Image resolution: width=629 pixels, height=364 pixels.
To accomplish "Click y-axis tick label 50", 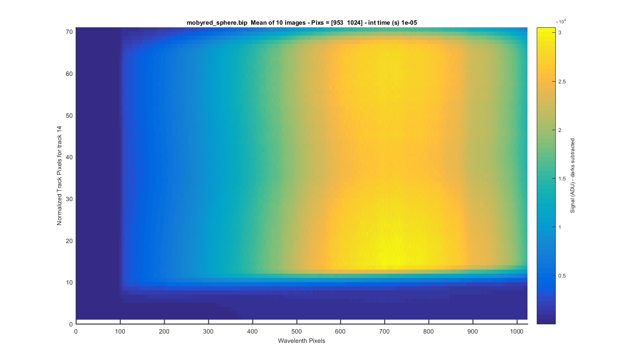I will click(69, 116).
